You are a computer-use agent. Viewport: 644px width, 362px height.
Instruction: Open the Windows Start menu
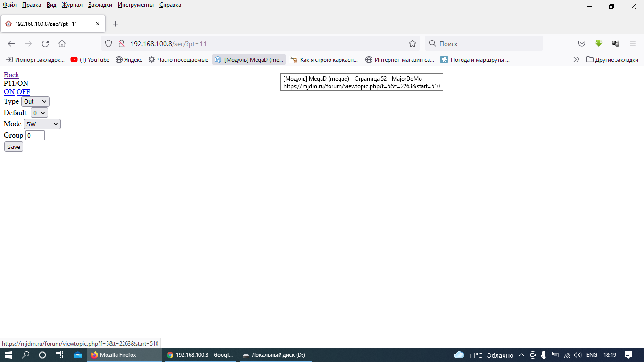tap(8, 355)
